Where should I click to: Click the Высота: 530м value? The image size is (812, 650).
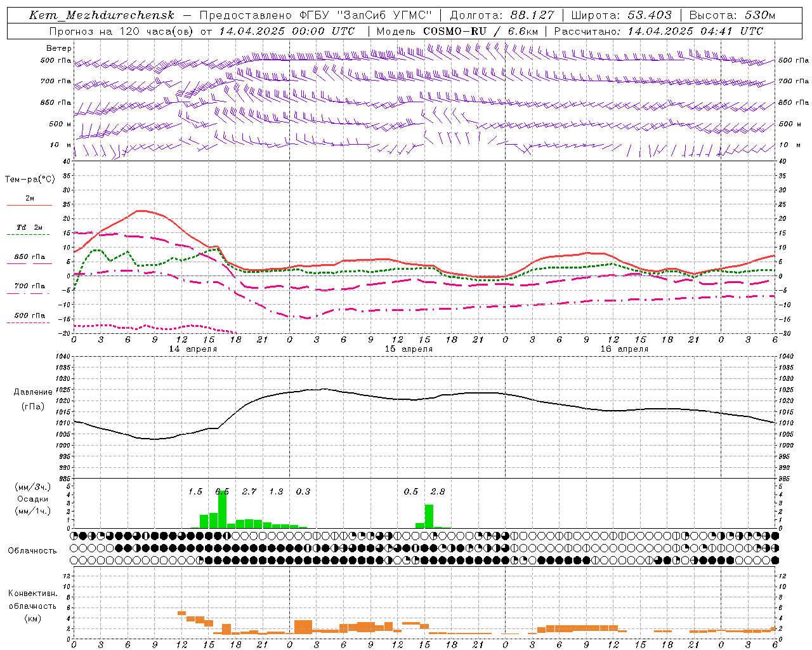(732, 15)
